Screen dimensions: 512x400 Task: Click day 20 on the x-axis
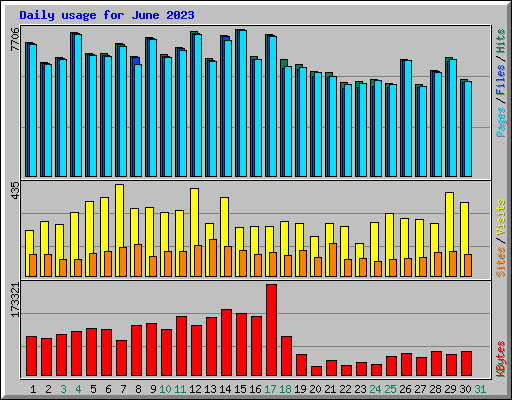pyautogui.click(x=315, y=389)
